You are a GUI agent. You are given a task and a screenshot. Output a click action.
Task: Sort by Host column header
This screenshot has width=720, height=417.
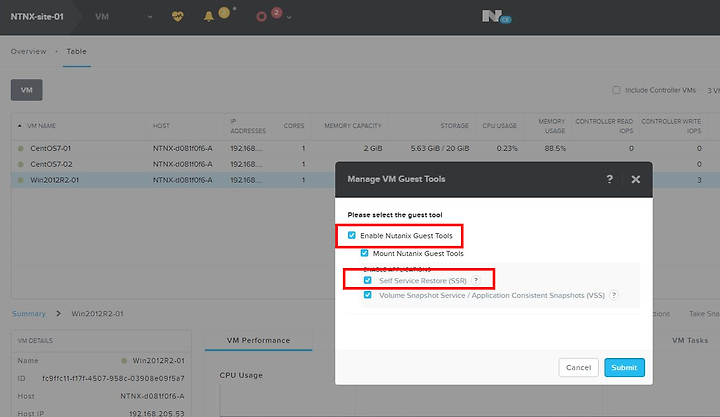click(x=161, y=126)
